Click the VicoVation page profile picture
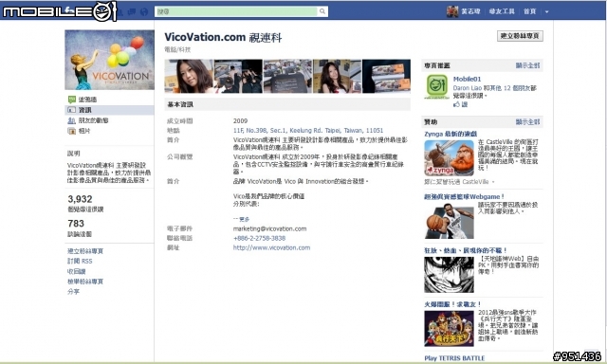The height and width of the screenshot is (364, 607). (110, 60)
